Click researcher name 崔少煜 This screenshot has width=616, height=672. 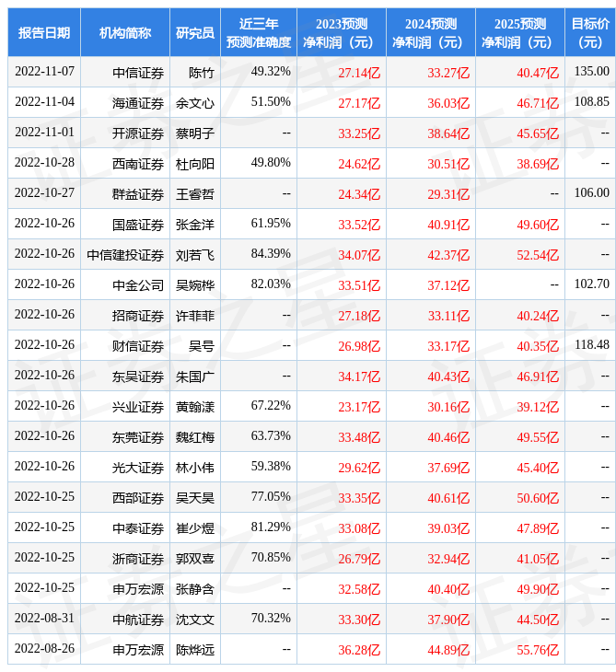click(x=195, y=529)
